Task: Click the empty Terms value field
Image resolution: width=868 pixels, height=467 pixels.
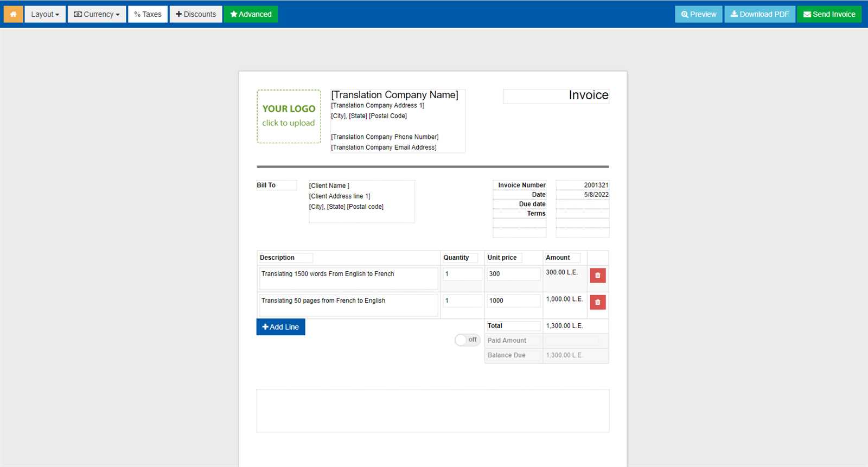Action: pos(583,214)
